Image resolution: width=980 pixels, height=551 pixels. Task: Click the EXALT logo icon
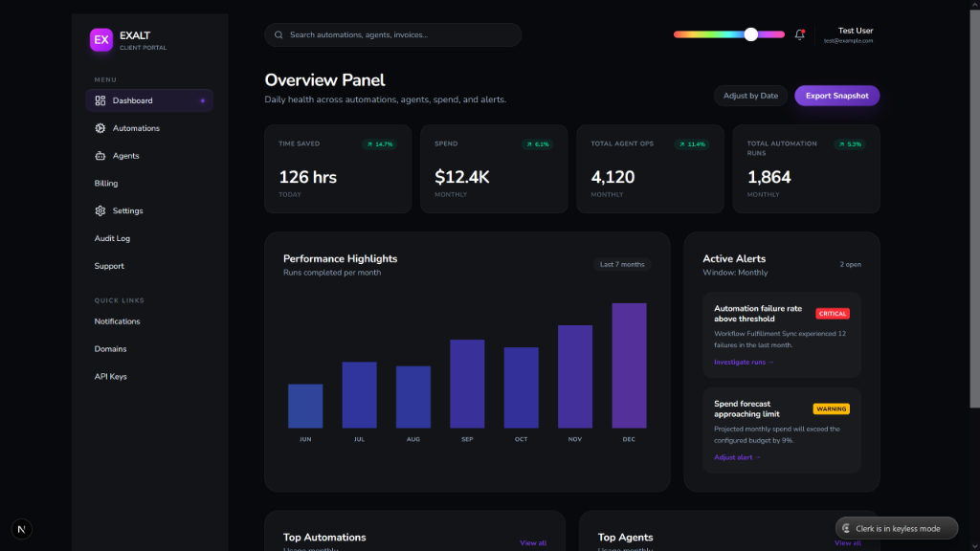coord(101,39)
